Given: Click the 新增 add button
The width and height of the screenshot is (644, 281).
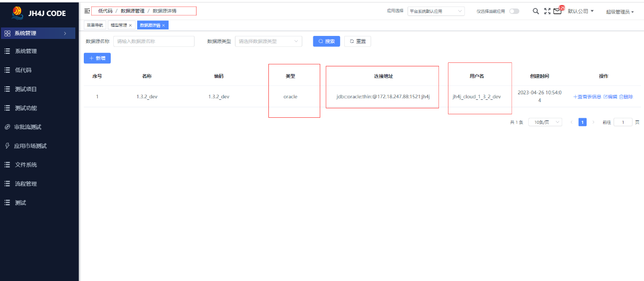Looking at the screenshot, I should click(x=97, y=58).
